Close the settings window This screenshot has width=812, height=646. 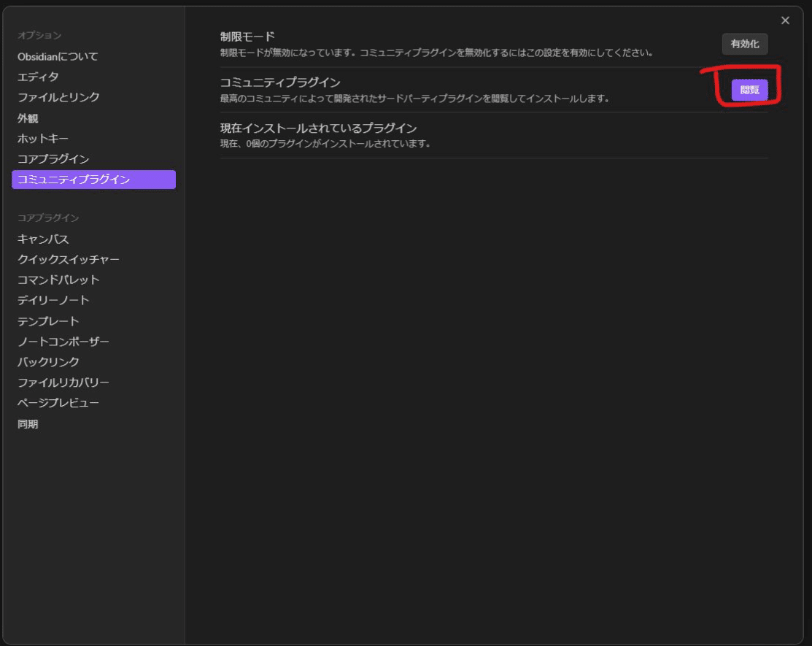pos(785,20)
